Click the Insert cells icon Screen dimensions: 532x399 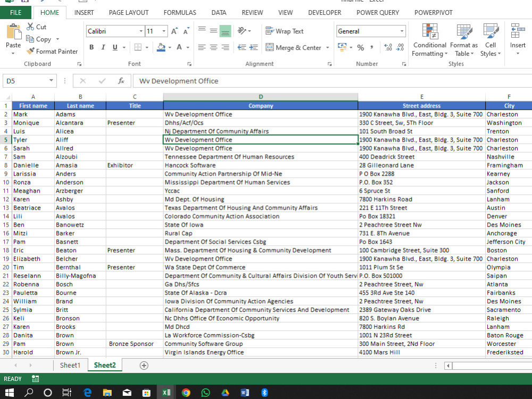click(x=518, y=31)
